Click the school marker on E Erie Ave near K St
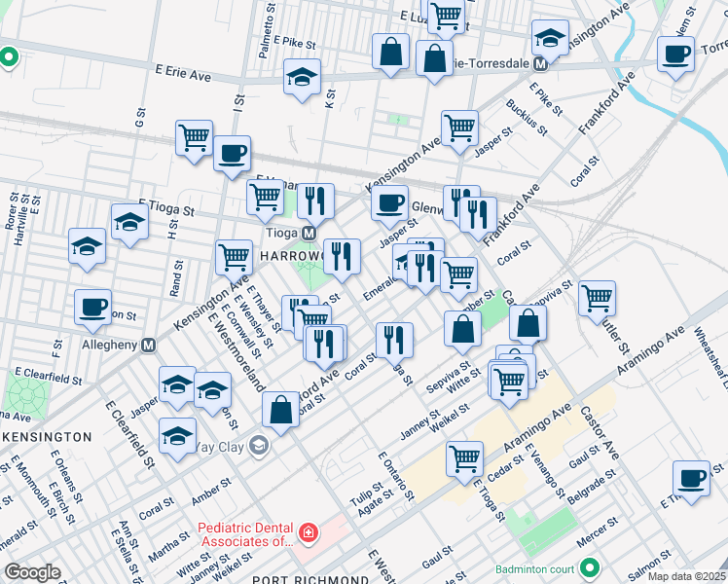Image resolution: width=728 pixels, height=584 pixels. tap(303, 79)
